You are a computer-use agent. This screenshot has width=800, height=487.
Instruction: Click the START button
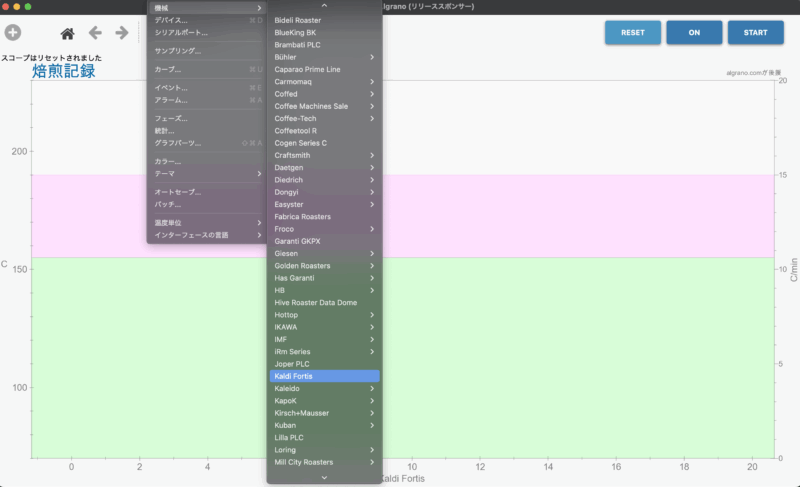click(x=755, y=33)
